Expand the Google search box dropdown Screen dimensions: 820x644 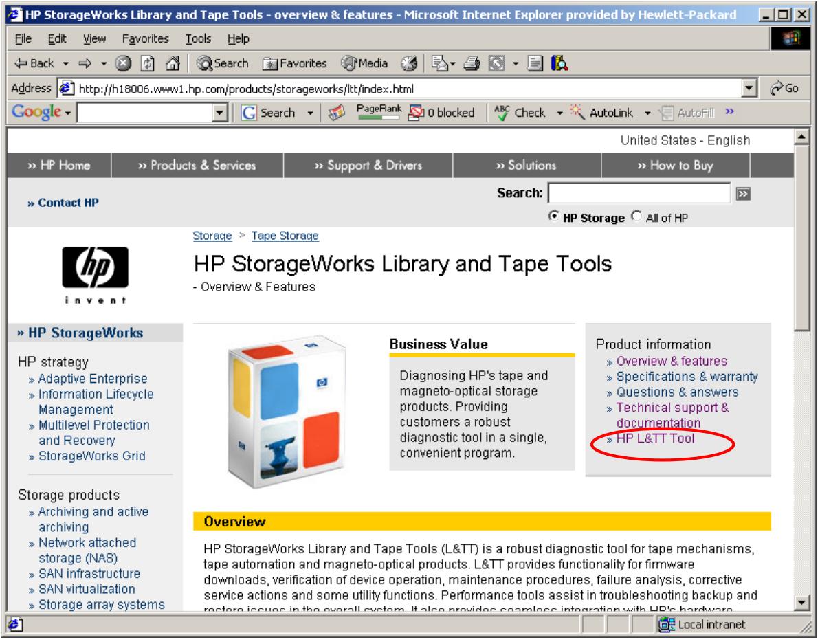(x=220, y=113)
